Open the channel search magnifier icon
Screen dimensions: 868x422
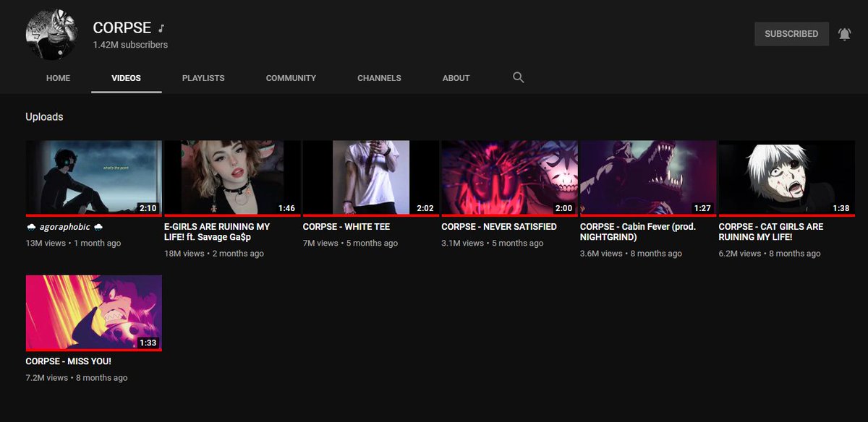[518, 77]
